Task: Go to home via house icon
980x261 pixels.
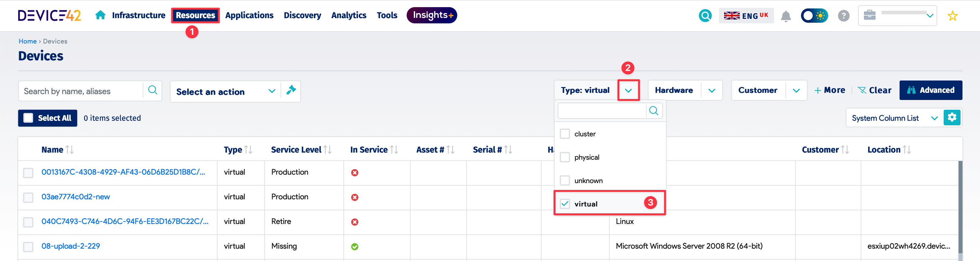Action: coord(101,15)
